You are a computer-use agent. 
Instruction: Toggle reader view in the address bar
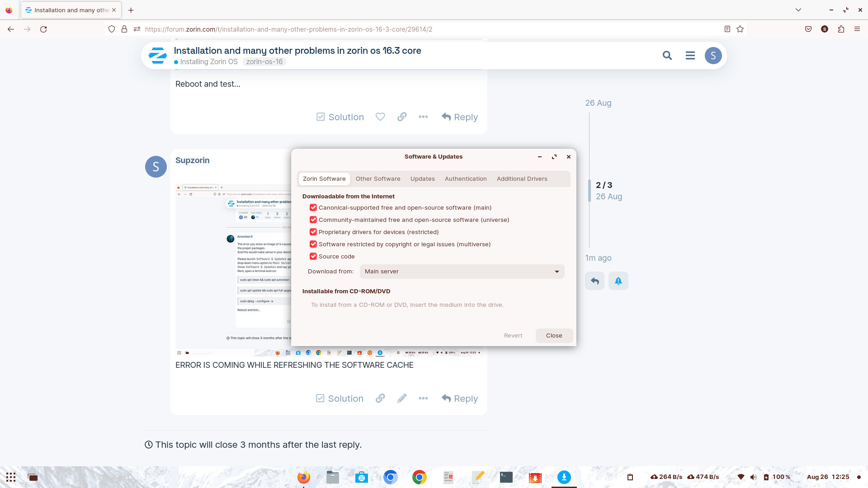(x=727, y=29)
